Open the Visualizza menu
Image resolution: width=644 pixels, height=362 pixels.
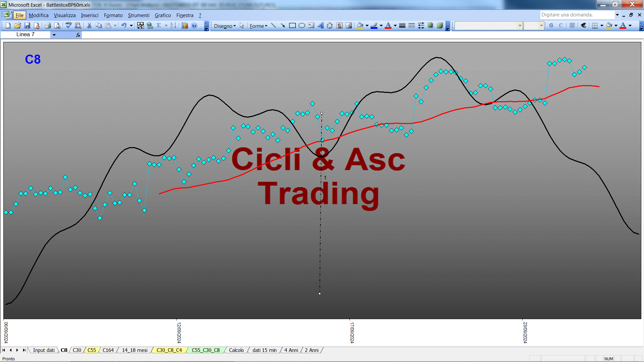(65, 15)
